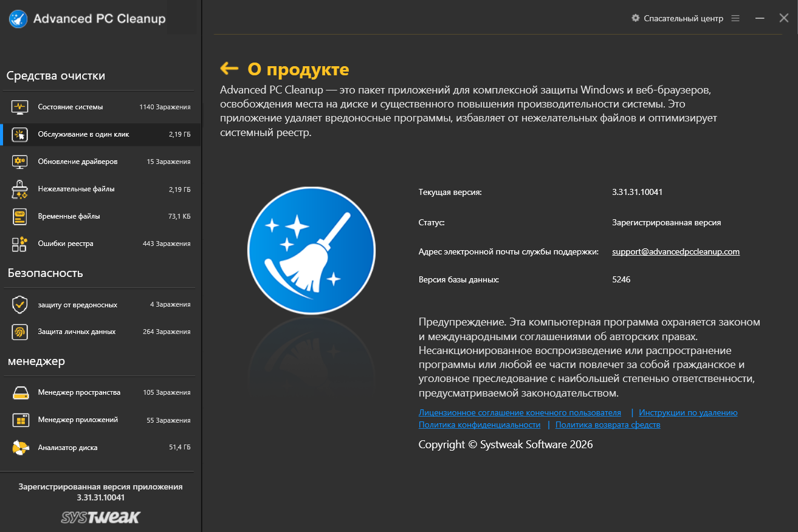This screenshot has height=532, width=798.
Task: Open the Состояние системы monitor icon
Action: (x=20, y=107)
